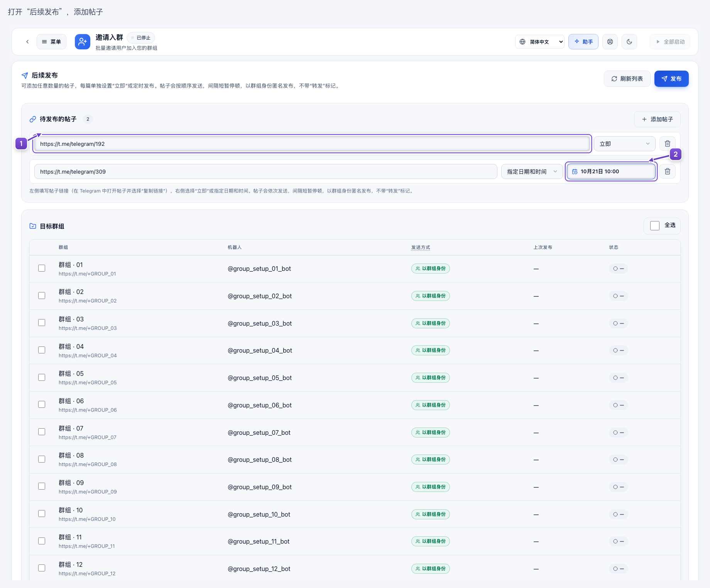Click 刷新列表 button

pos(627,79)
